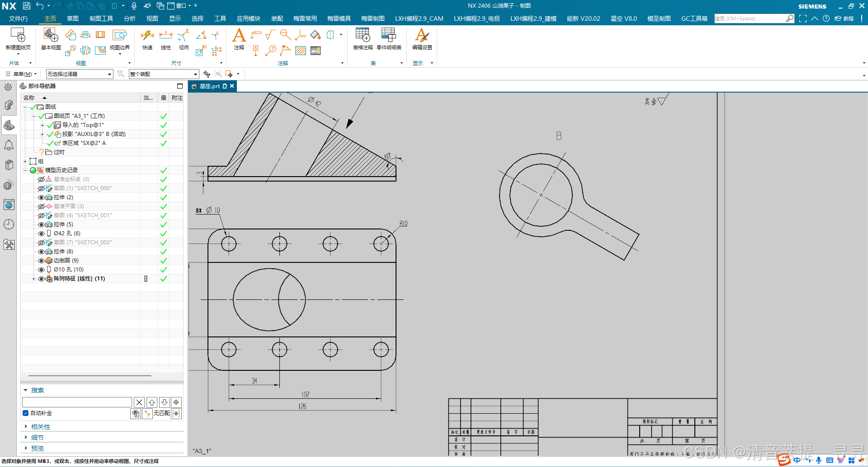Click the hatch pattern fill icon
This screenshot has width=868, height=467.
(x=301, y=51)
